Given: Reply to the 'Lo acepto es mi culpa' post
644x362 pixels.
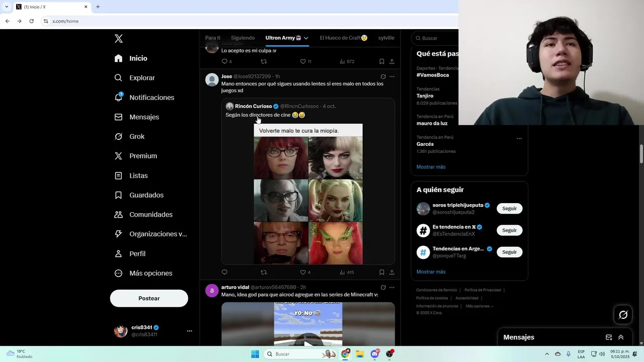Looking at the screenshot, I should coord(224,61).
